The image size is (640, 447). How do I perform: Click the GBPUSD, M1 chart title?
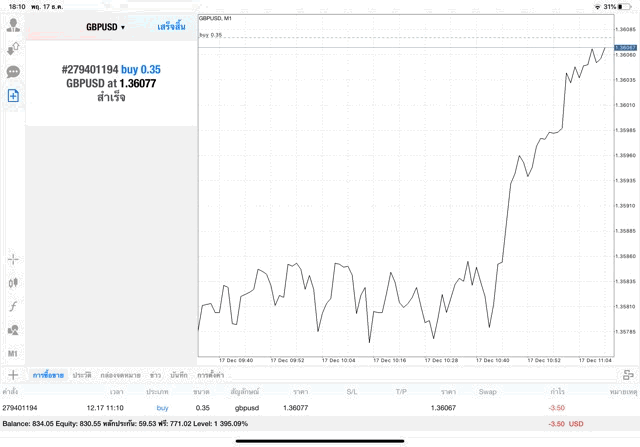[x=215, y=18]
